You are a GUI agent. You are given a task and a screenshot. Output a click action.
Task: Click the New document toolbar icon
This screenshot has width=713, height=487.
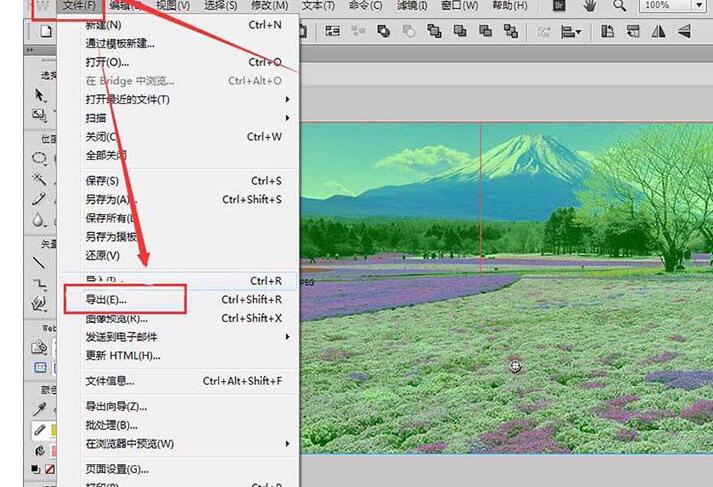tap(45, 31)
